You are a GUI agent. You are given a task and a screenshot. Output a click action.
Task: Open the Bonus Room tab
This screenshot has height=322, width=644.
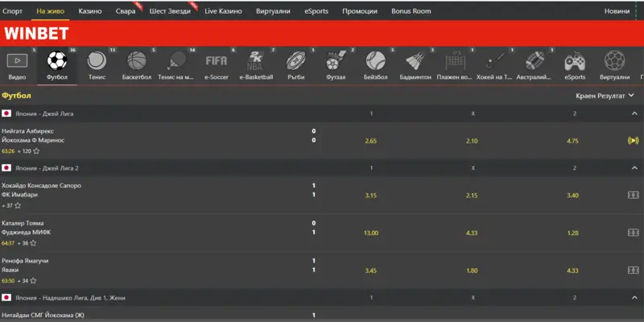411,11
